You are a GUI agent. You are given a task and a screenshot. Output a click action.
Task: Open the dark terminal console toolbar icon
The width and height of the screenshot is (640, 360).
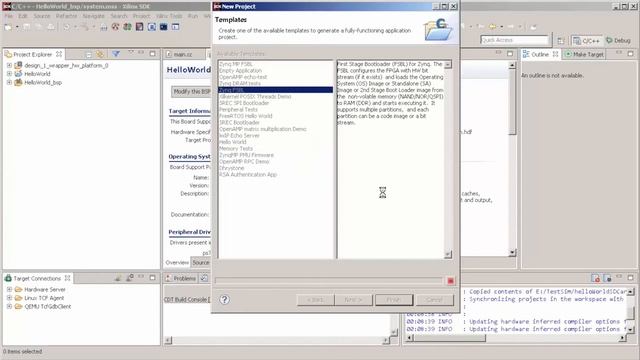pyautogui.click(x=164, y=27)
